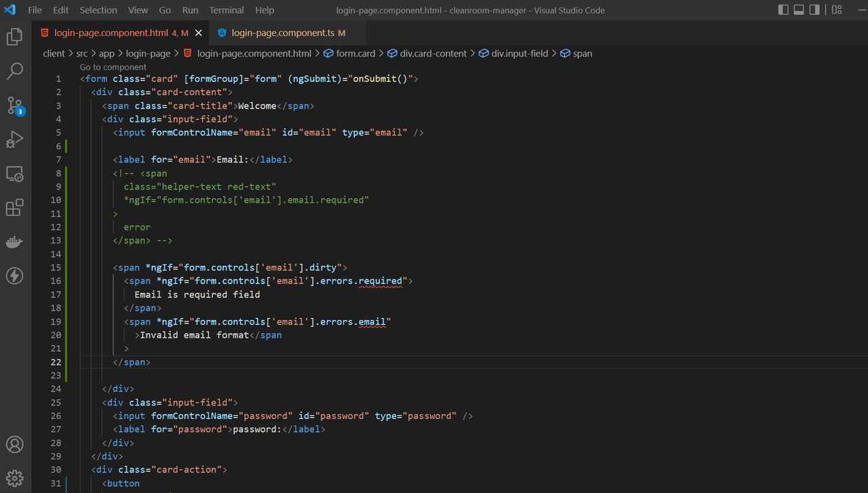Open Customize Layout button

[837, 10]
